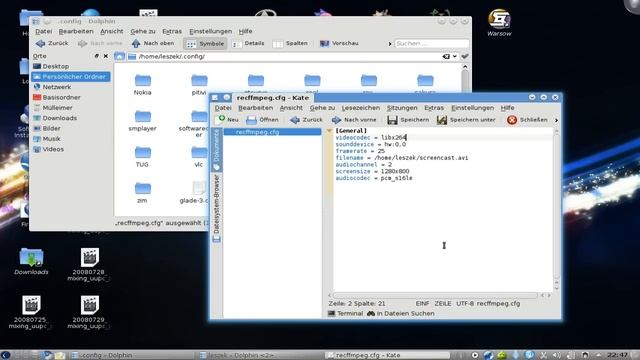This screenshot has height=360, width=640.
Task: Click Nach oben arrow in Dolphin
Action: [x=136, y=43]
